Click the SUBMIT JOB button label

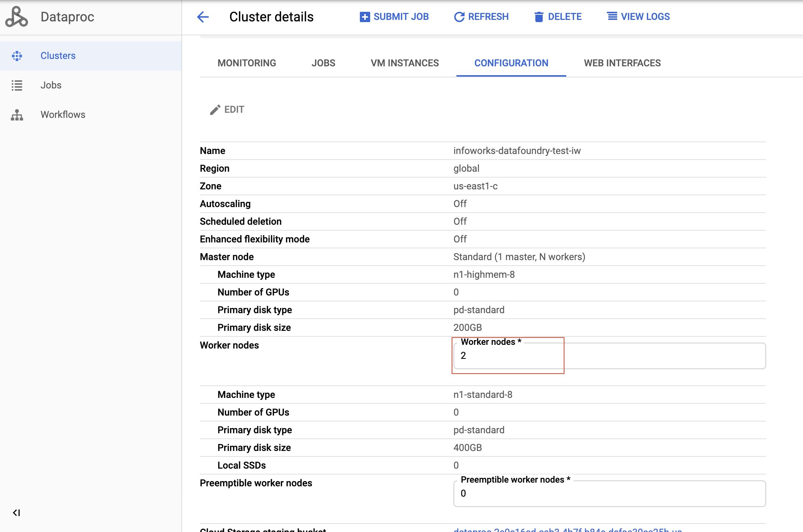point(401,17)
